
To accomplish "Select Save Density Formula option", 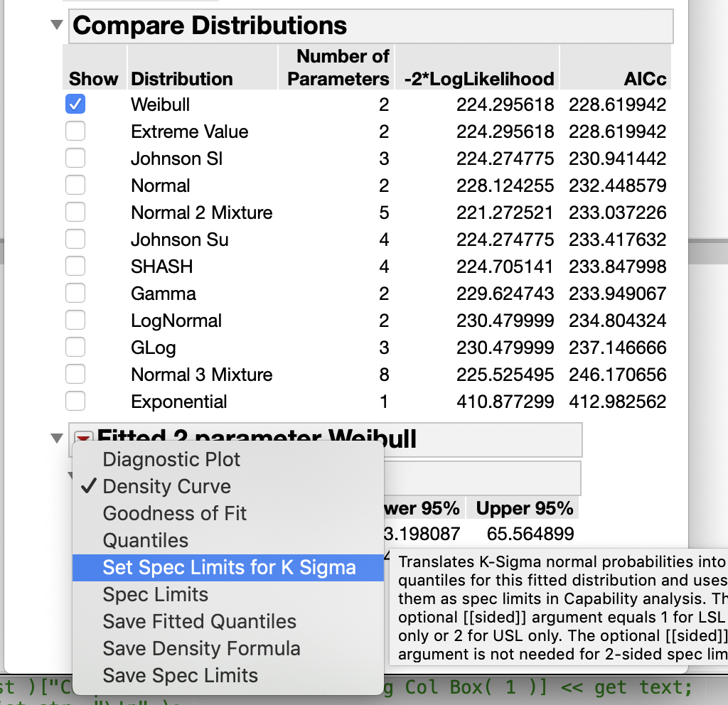I will 201,649.
